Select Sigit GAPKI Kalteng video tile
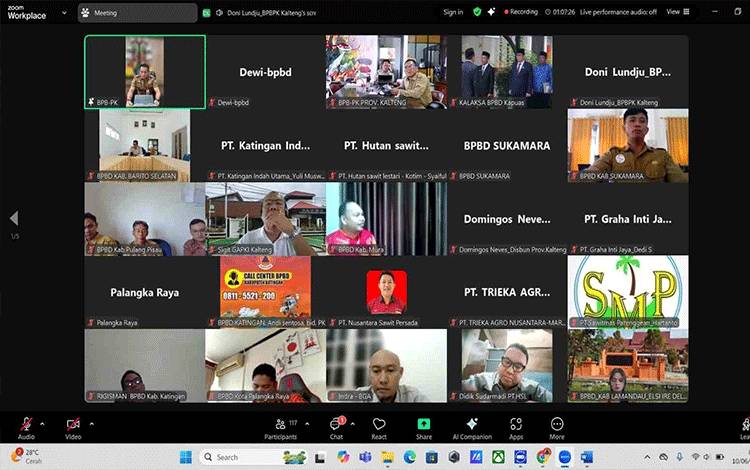The height and width of the screenshot is (470, 750). pos(265,219)
